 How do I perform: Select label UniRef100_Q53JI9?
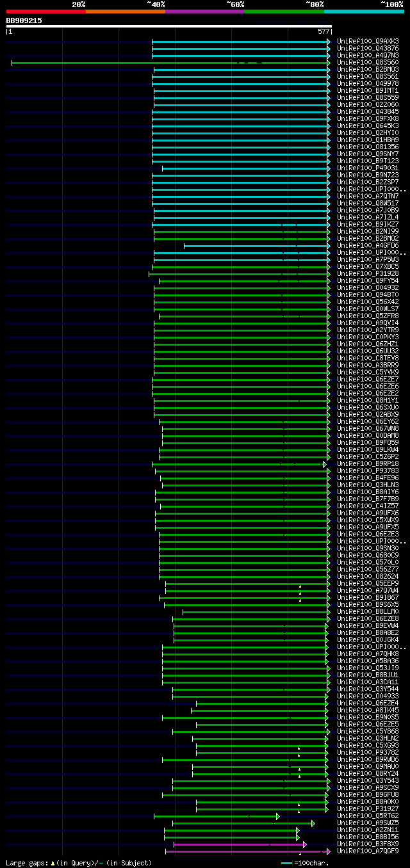[368, 668]
